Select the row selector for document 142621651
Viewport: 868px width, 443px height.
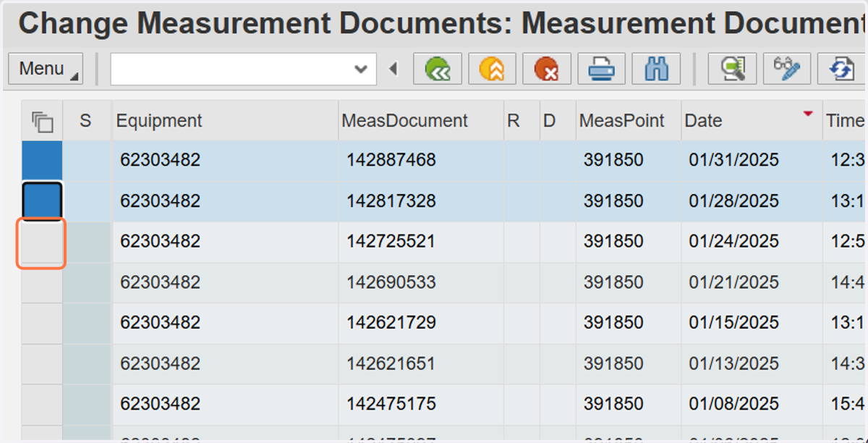[43, 363]
